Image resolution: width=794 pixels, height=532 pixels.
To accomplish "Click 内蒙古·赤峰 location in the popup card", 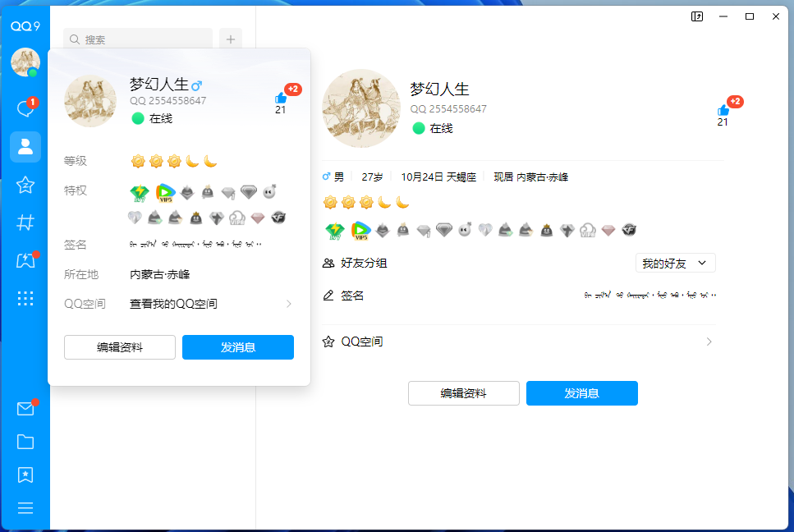I will point(160,274).
